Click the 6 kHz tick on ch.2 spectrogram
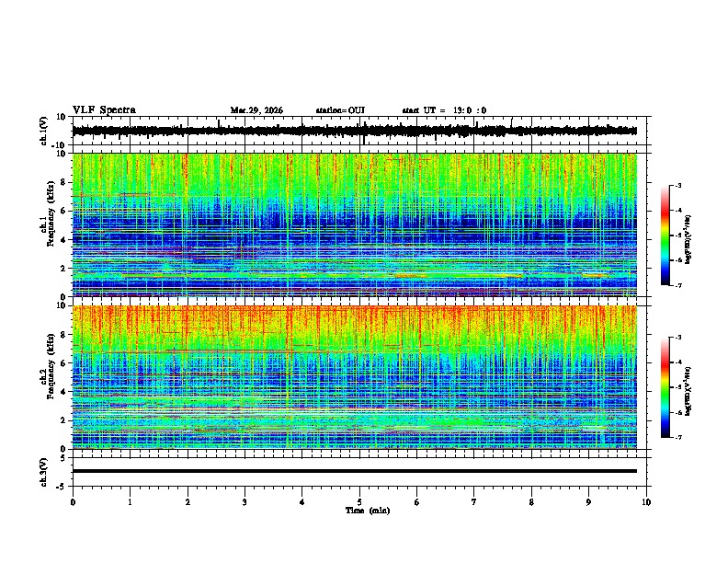Image resolution: width=728 pixels, height=563 pixels. coord(63,363)
